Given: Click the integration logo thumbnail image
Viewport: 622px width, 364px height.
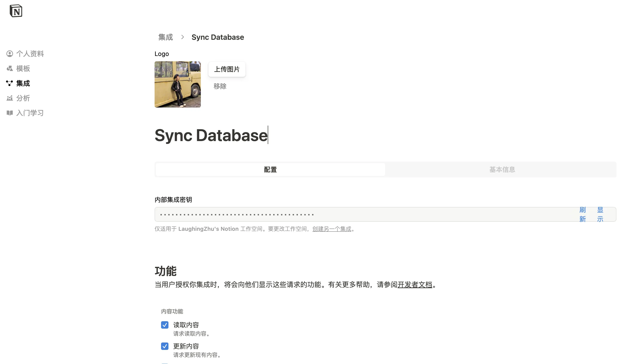Looking at the screenshot, I should coord(177,84).
